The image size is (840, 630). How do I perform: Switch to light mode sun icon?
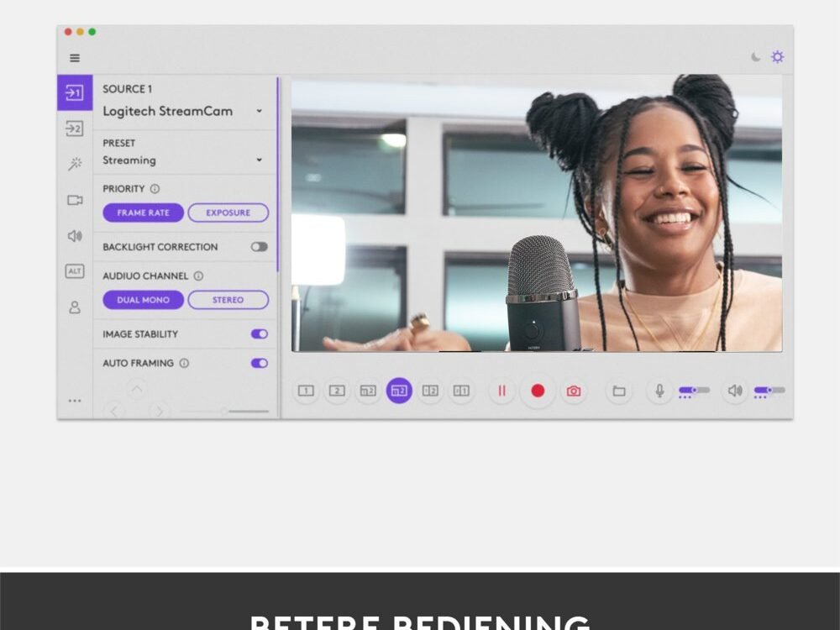(x=778, y=57)
